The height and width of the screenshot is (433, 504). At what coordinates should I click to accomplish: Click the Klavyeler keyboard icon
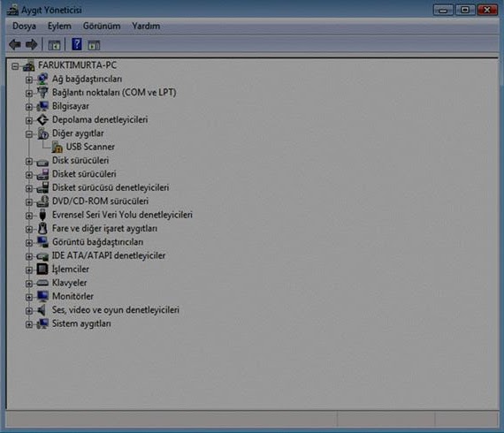point(42,283)
